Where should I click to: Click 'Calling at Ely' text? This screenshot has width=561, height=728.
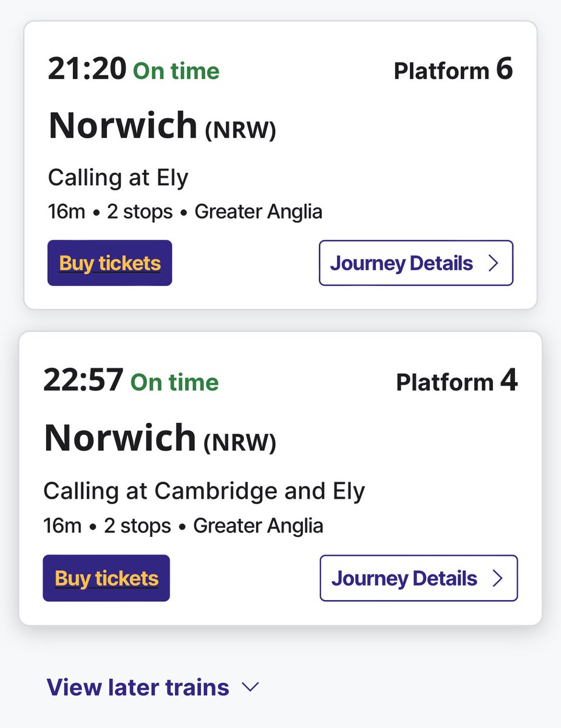118,178
